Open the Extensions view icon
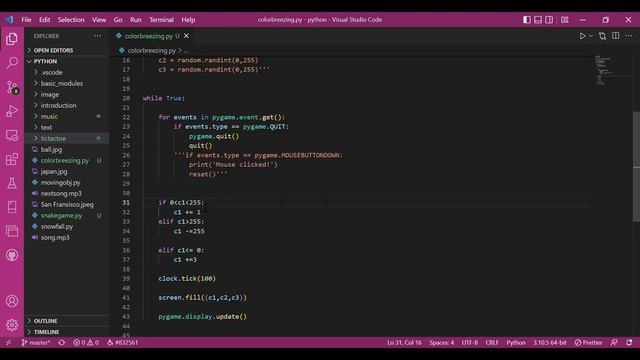640x360 pixels. pyautogui.click(x=12, y=159)
